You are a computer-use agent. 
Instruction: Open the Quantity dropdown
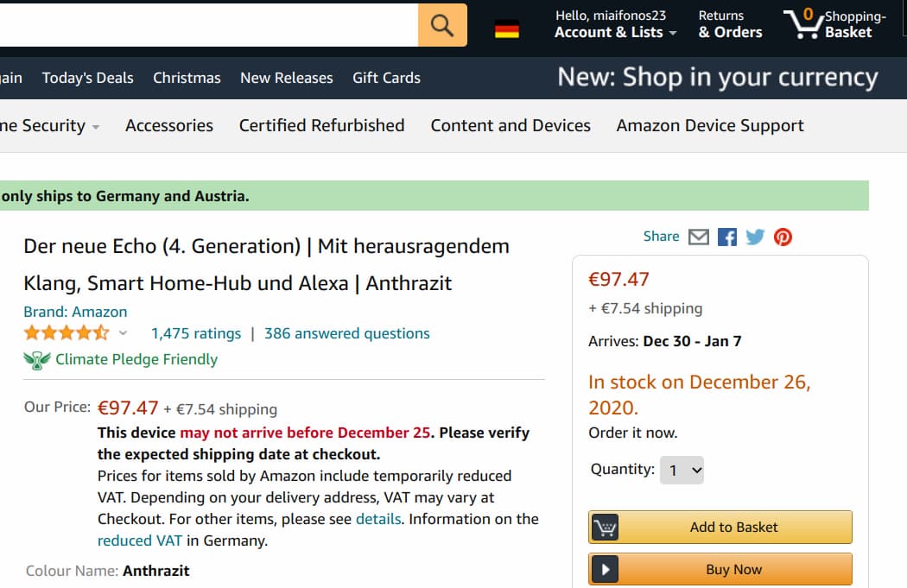[x=682, y=471]
